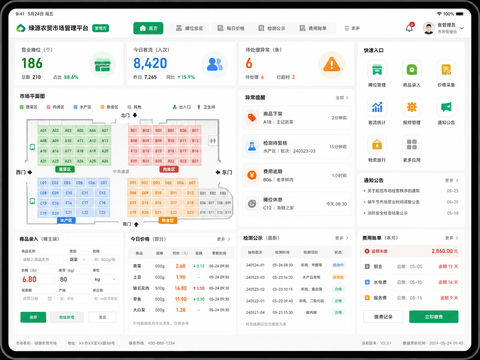
Task: Click the gray middle button in product entry form
Action: tap(67, 317)
